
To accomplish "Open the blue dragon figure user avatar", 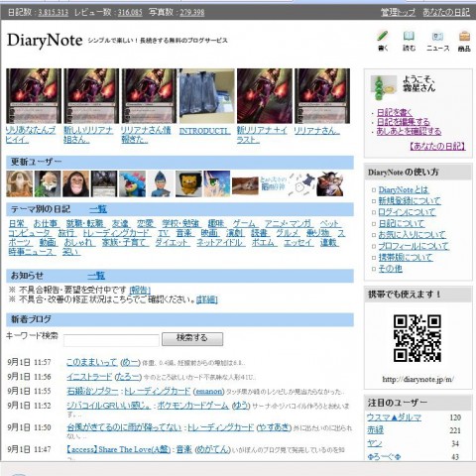I will tap(132, 183).
